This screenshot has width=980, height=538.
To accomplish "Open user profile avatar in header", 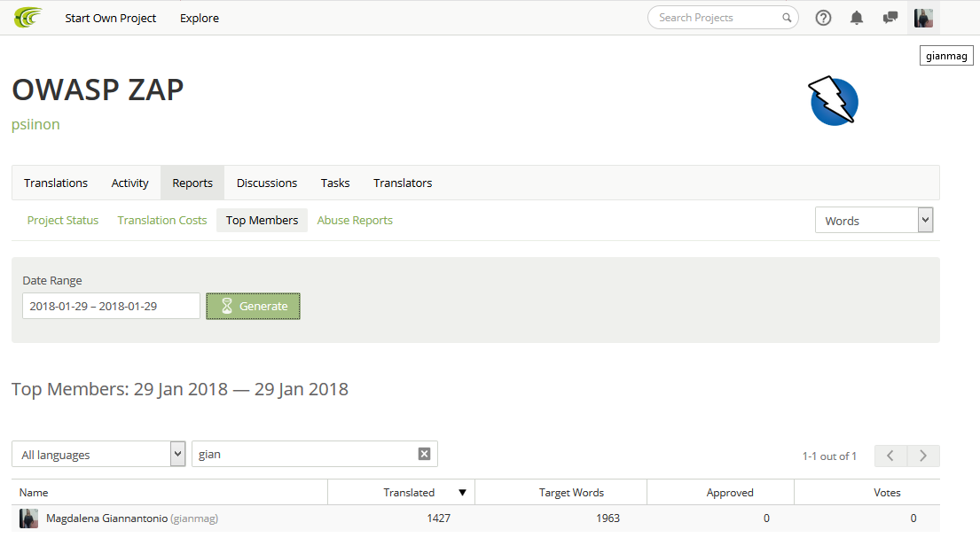I will pyautogui.click(x=923, y=18).
